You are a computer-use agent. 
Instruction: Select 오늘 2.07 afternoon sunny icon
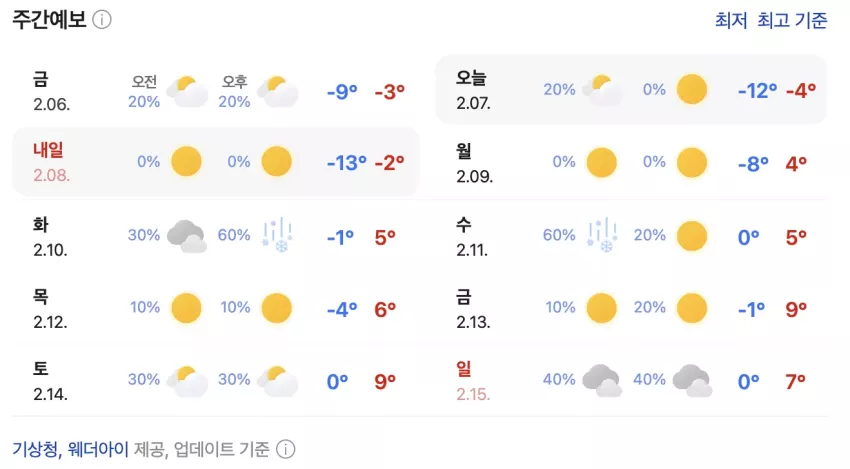coord(692,89)
